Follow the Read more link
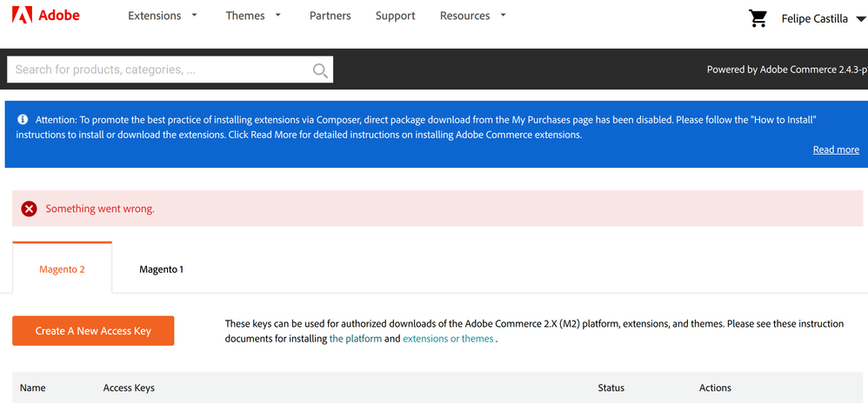The height and width of the screenshot is (411, 868). tap(835, 149)
